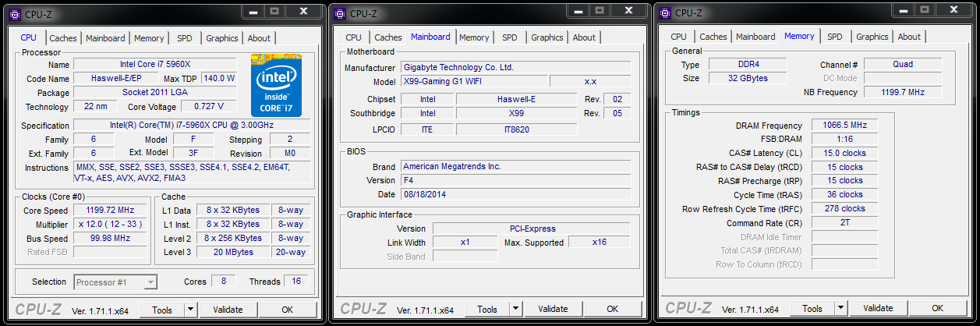Screen dimensions: 980x326
Task: Click the Manufacturer field 'Gigabyte Technology Co. Ltd.'
Action: [x=515, y=67]
